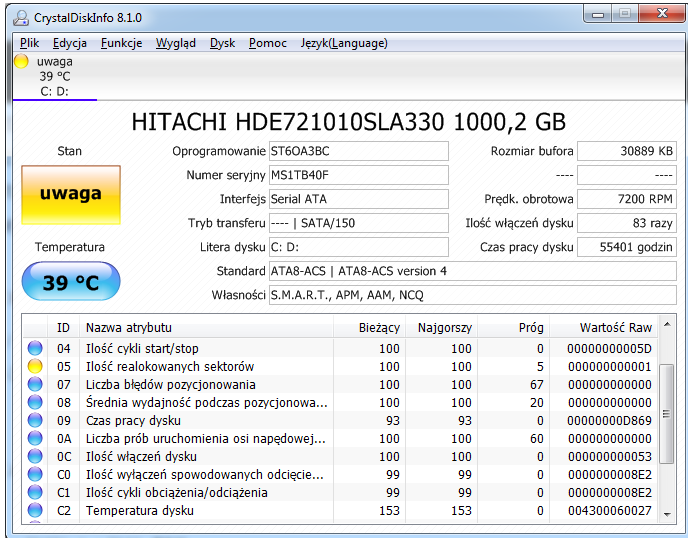Click the yellow uwaga health status button
The width and height of the screenshot is (688, 538).
point(71,194)
